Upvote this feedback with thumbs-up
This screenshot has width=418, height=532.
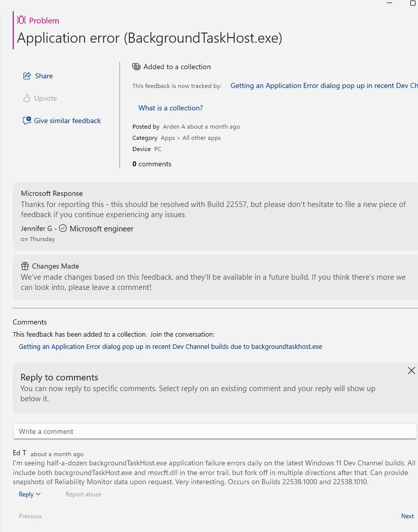coord(40,98)
